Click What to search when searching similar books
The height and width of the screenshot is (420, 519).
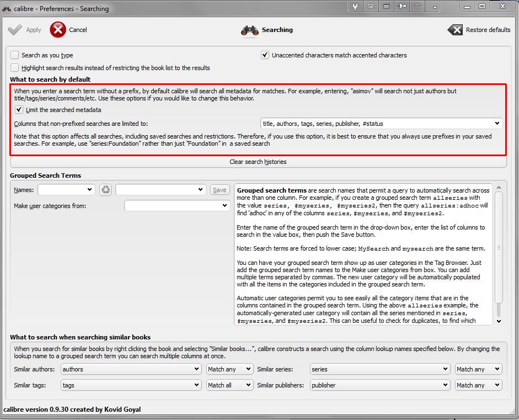pos(80,337)
